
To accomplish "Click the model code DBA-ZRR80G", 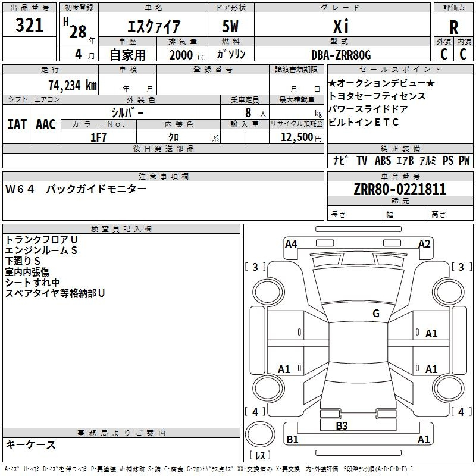I will (x=341, y=55).
